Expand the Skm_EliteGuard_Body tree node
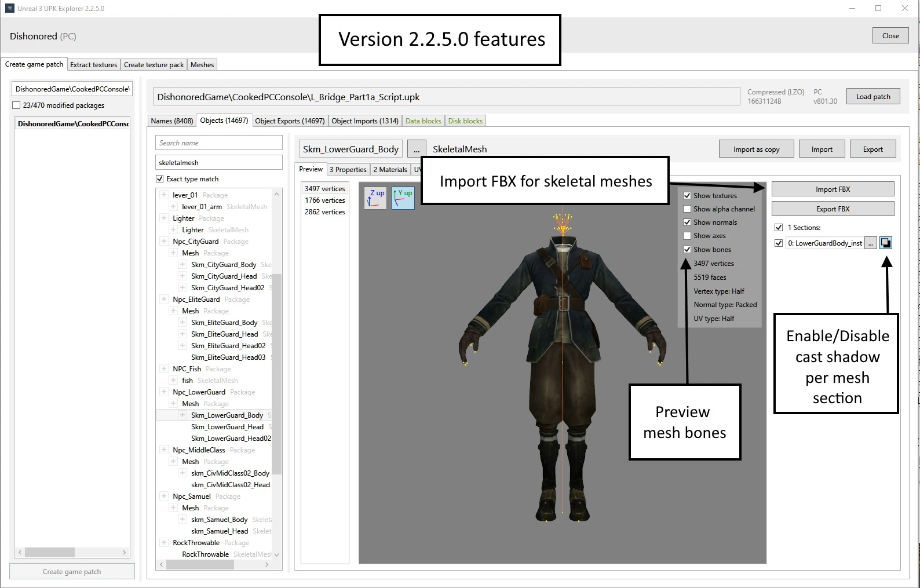This screenshot has height=588, width=920. click(x=182, y=323)
